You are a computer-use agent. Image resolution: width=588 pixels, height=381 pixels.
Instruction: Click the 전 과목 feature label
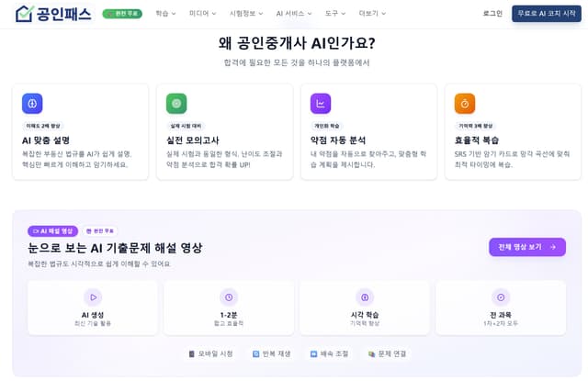point(501,315)
